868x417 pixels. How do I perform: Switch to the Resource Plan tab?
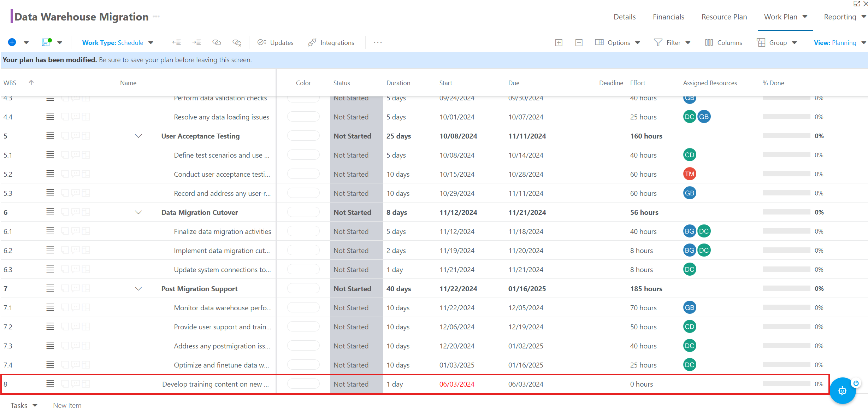[x=724, y=17]
